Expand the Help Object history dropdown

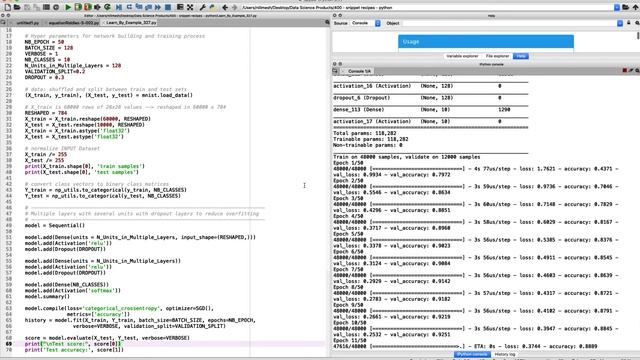620,23
